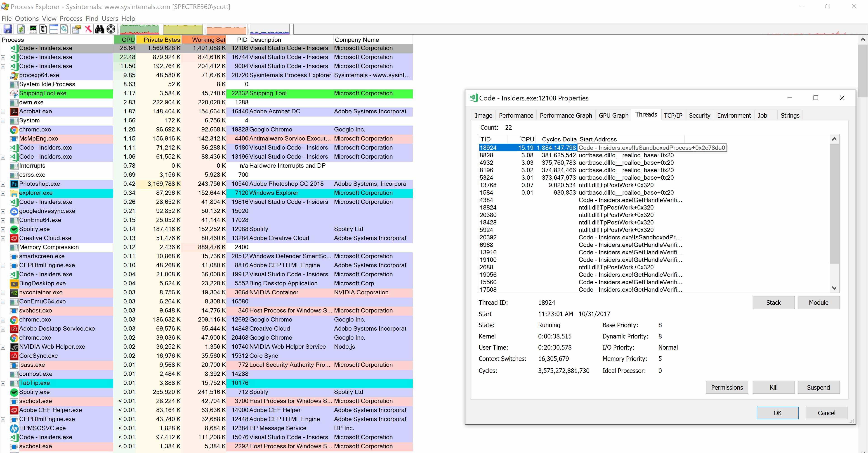Save the process list using the floppy disk icon
The width and height of the screenshot is (868, 453).
(7, 29)
